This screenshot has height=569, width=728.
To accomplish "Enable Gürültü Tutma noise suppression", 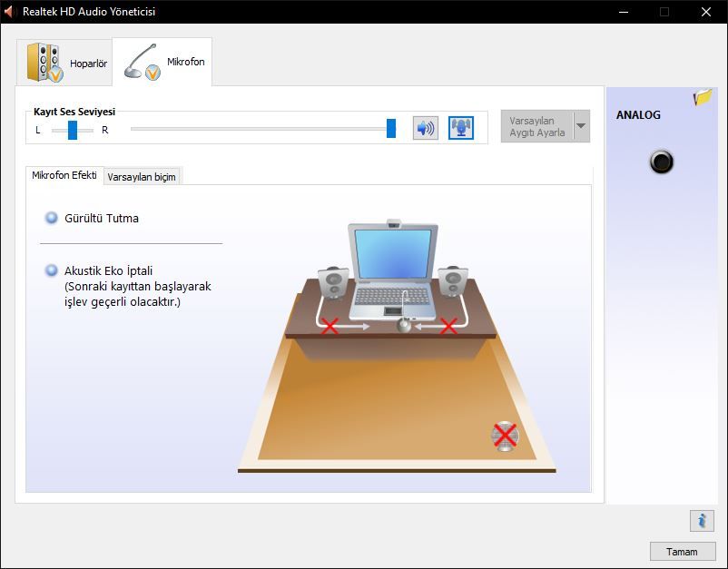I will (54, 218).
